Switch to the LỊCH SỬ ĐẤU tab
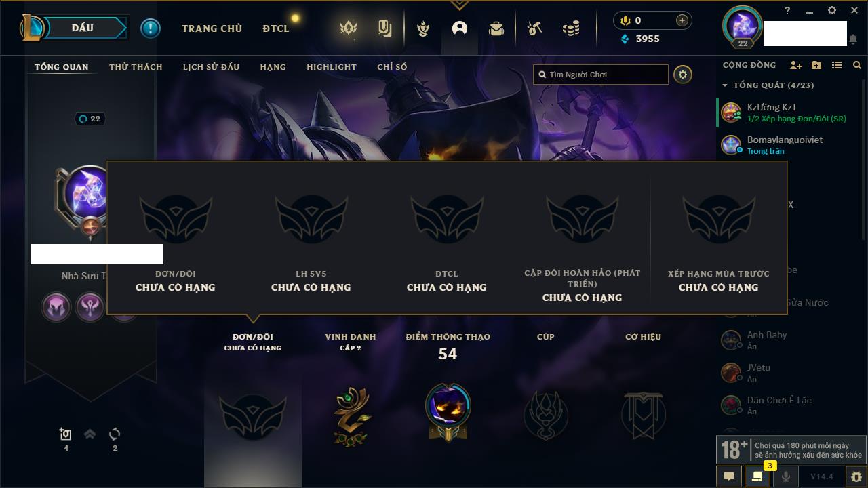The height and width of the screenshot is (488, 868). click(211, 67)
